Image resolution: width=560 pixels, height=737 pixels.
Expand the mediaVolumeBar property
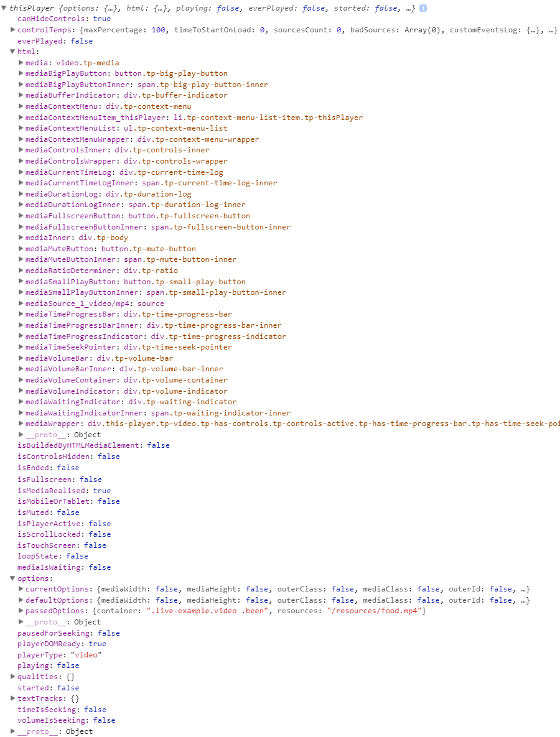20,358
